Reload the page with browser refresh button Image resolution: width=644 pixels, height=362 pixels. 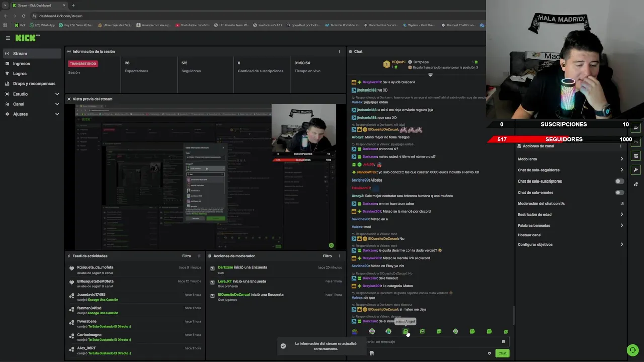pos(23,16)
